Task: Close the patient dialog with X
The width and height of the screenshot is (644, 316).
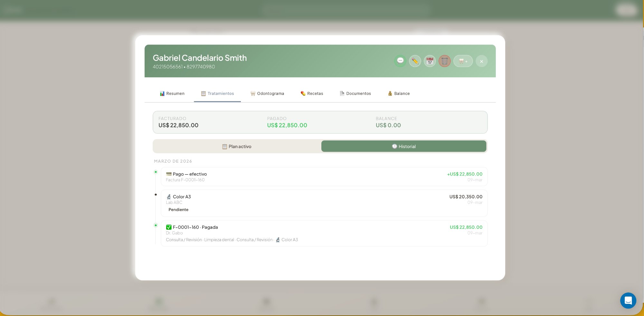Action: 481,61
